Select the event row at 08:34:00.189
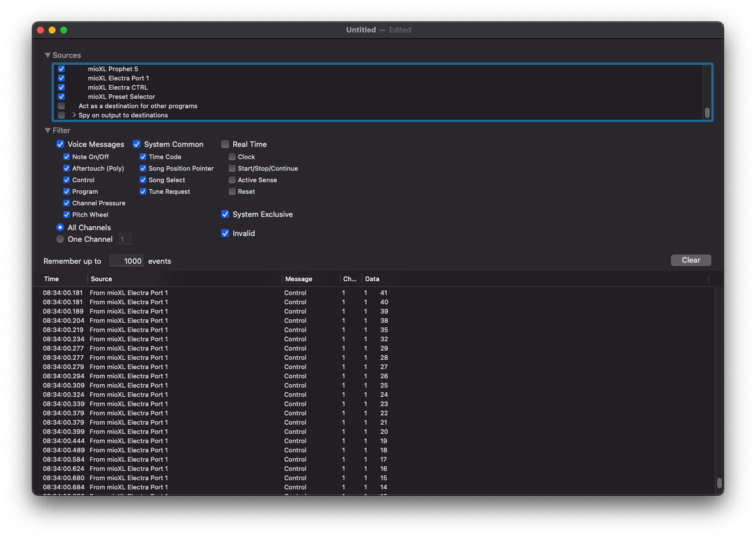756x538 pixels. pyautogui.click(x=373, y=311)
